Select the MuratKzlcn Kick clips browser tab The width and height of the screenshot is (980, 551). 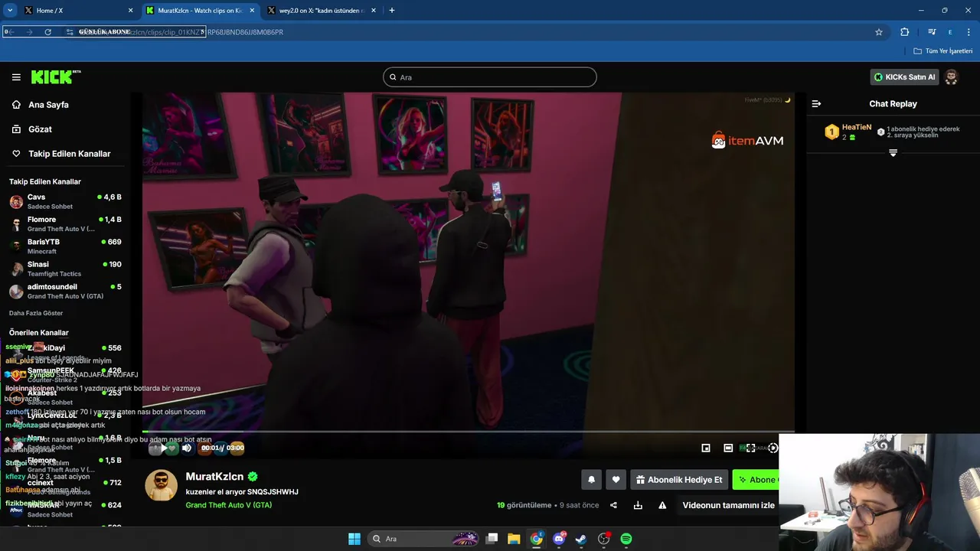(x=200, y=11)
